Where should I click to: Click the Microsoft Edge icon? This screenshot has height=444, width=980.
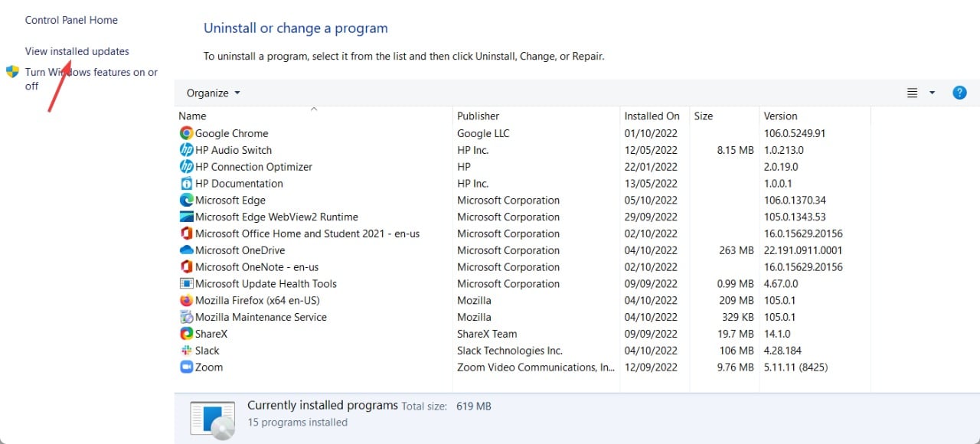pyautogui.click(x=186, y=201)
